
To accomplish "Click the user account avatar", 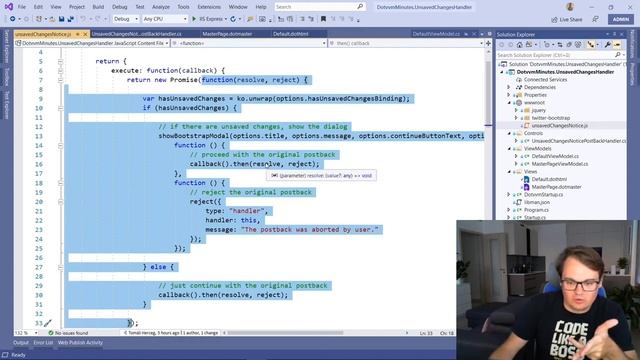I will (x=570, y=7).
